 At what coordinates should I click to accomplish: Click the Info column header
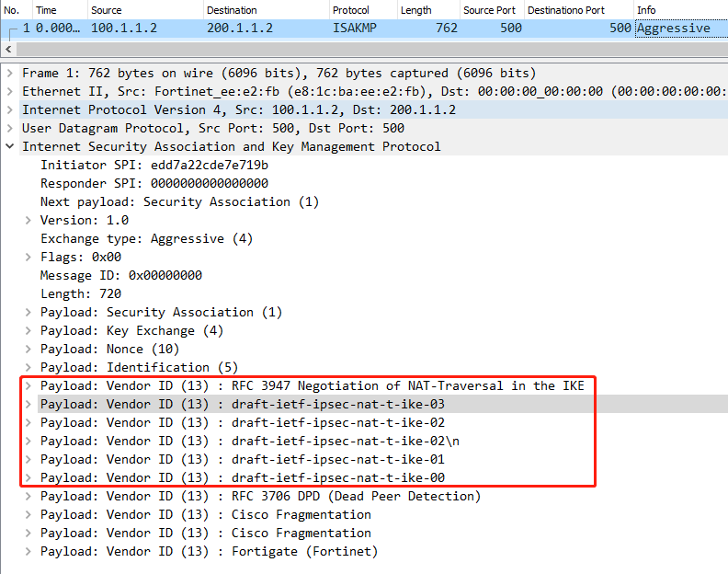646,10
